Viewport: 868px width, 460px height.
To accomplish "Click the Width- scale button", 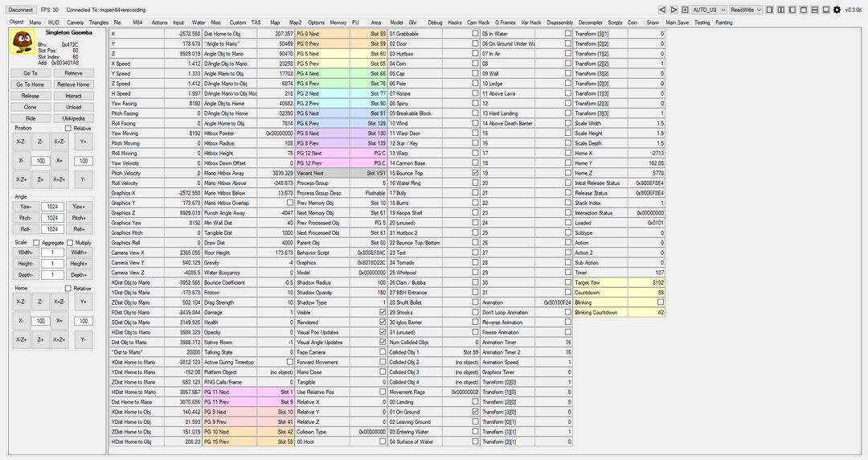I will pos(26,253).
